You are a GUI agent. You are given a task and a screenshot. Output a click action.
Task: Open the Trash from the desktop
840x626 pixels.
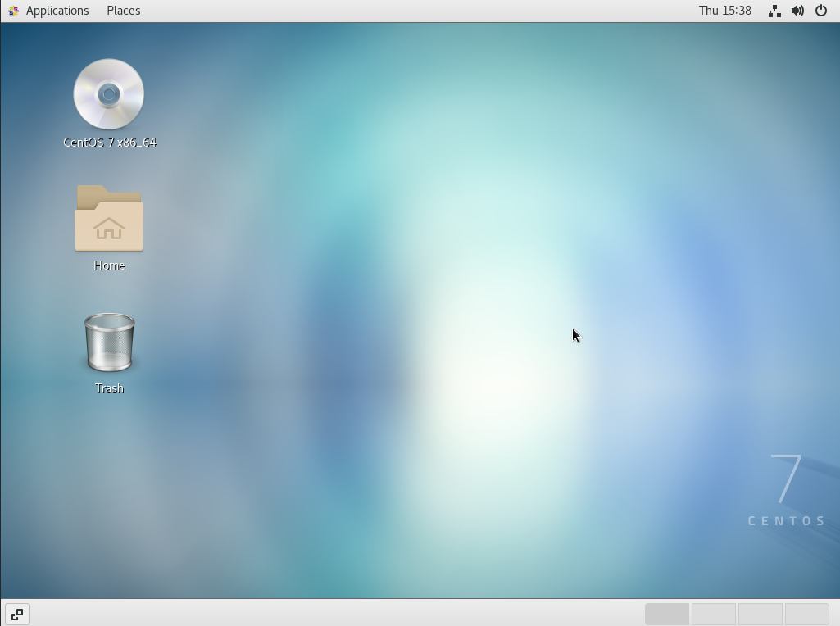point(109,342)
